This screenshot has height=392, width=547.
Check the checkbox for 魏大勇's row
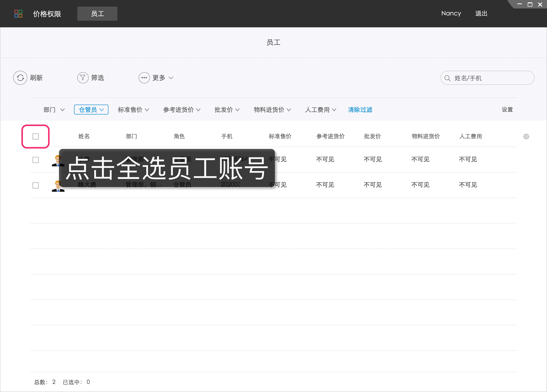tap(35, 185)
